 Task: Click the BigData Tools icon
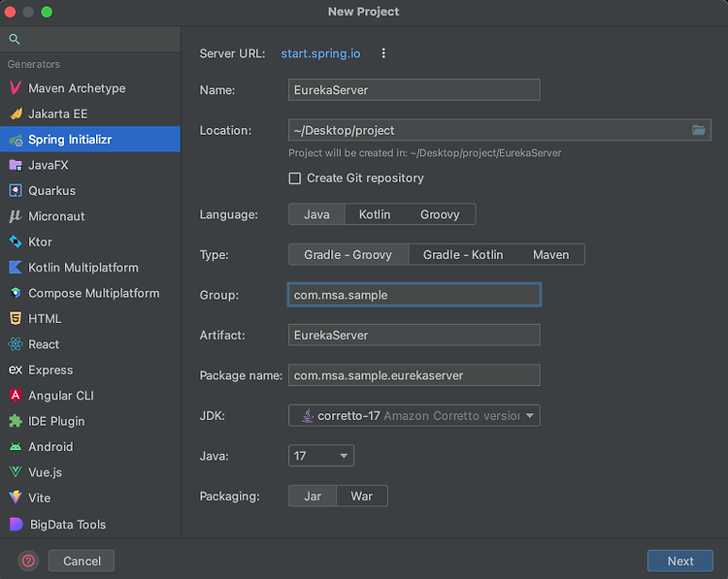17,525
